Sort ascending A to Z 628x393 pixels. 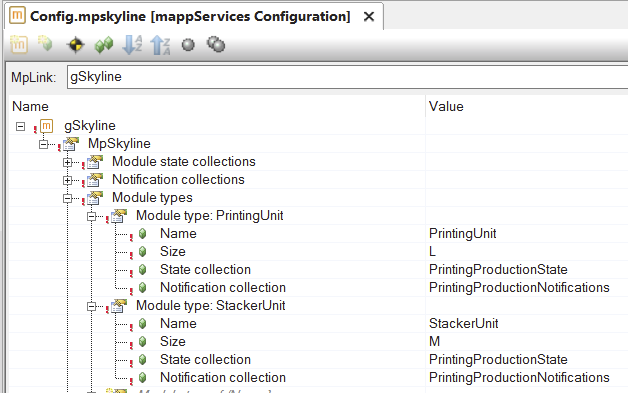[x=132, y=44]
